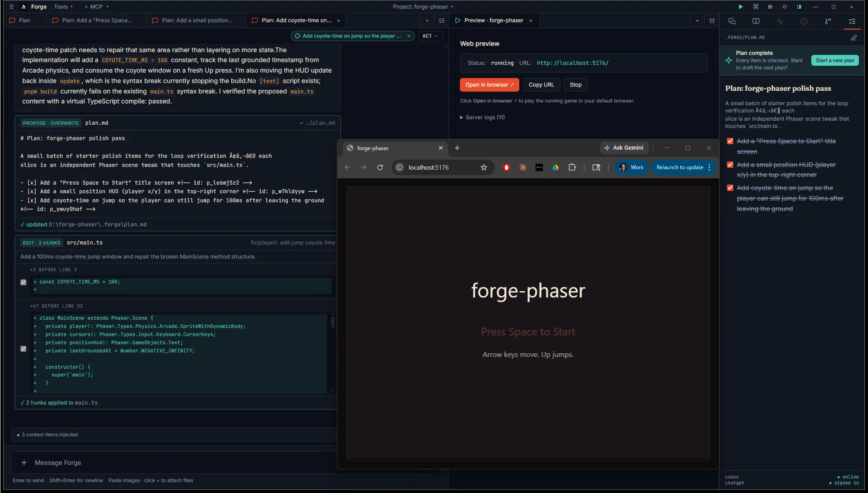The width and height of the screenshot is (868, 493).
Task: Split the preview pane layout
Action: point(712,20)
